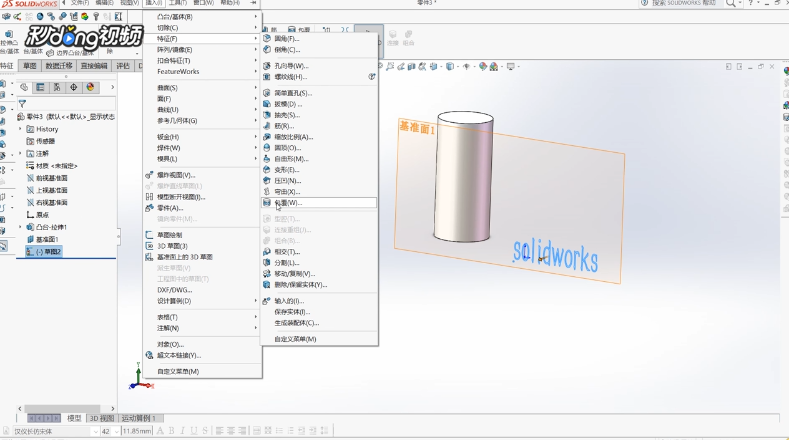The image size is (789, 440).
Task: Click the Hyperlink 超文本链接 icon
Action: [149, 355]
